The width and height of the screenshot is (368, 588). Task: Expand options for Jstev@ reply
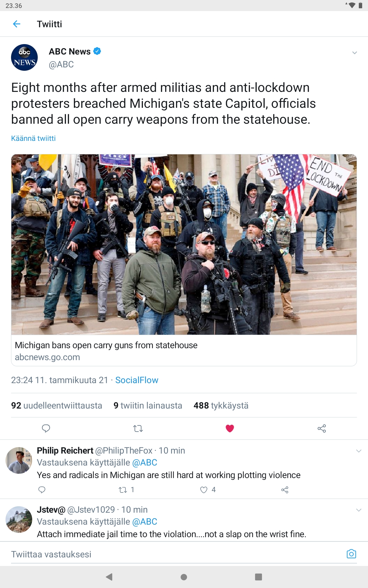(x=359, y=510)
